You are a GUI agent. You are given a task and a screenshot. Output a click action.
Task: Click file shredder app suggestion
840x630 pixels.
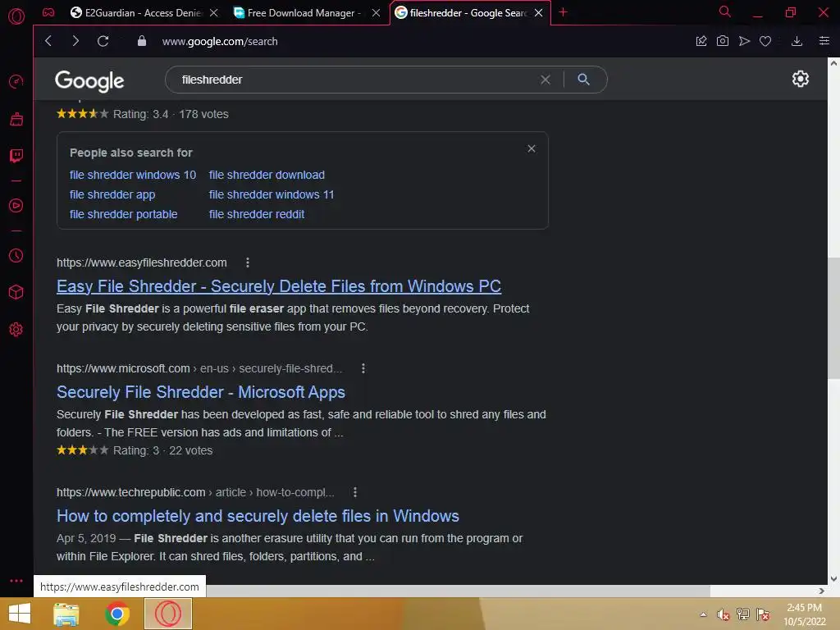click(x=112, y=194)
